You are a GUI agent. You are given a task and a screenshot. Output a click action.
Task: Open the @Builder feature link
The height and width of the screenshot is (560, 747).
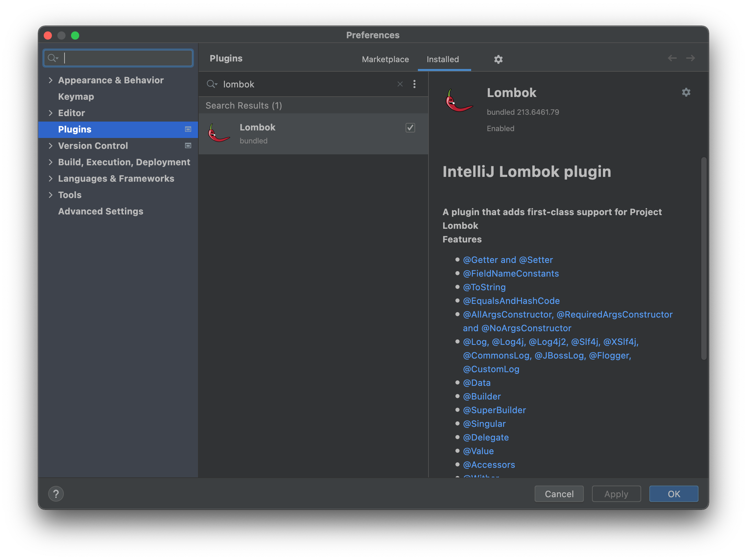point(482,396)
